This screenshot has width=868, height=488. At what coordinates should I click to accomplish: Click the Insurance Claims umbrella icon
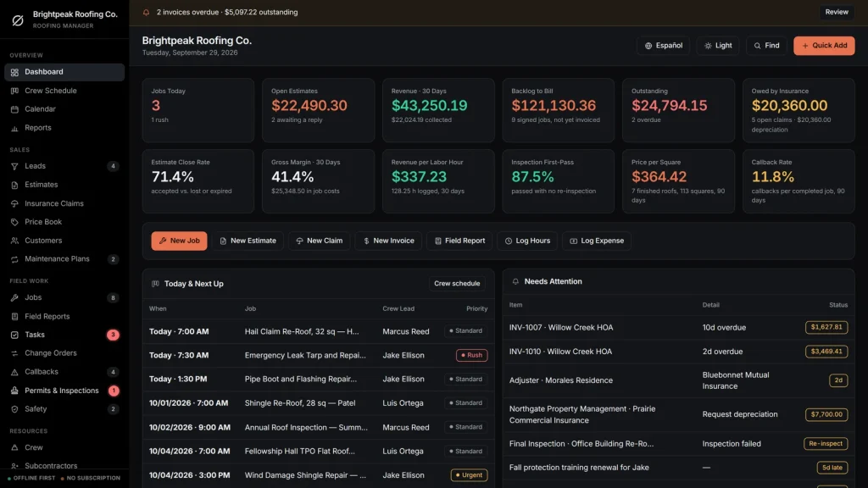[14, 203]
